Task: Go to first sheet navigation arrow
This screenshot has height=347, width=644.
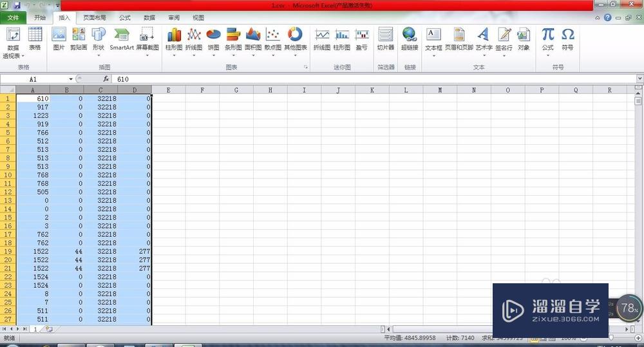Action: click(4, 329)
